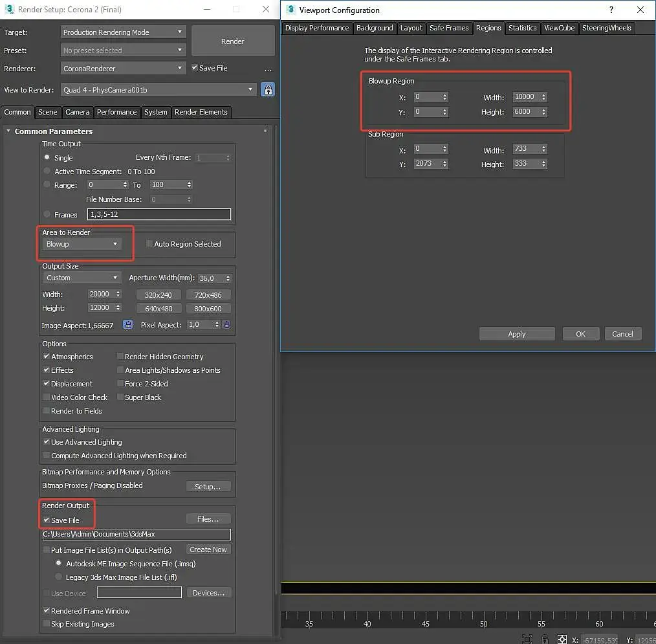This screenshot has width=656, height=644.
Task: Toggle the Auto Region Selected checkbox
Action: (x=149, y=243)
